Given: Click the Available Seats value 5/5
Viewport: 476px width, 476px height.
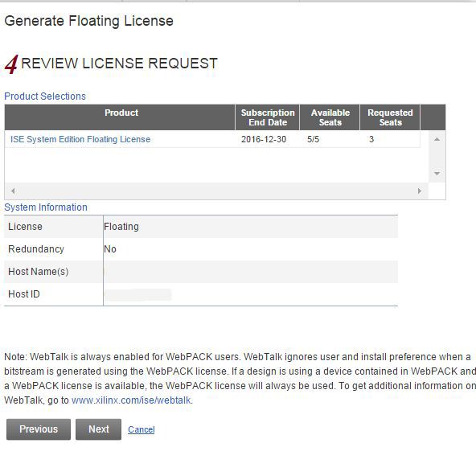Looking at the screenshot, I should [313, 139].
